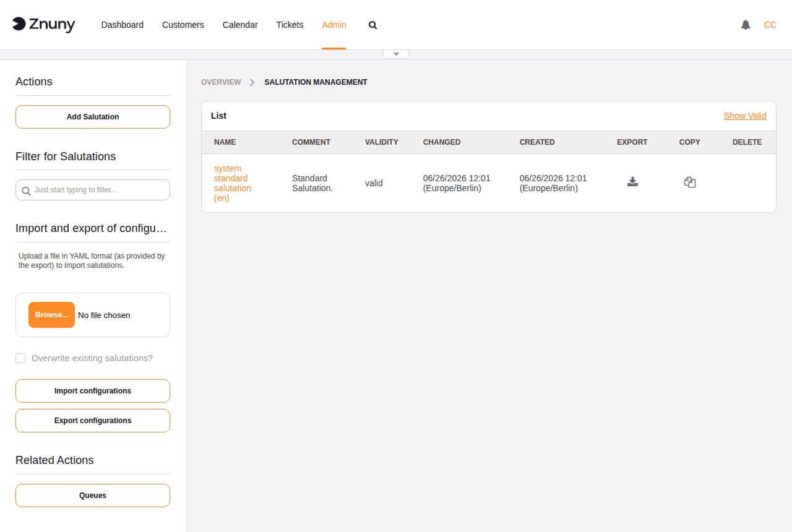Go to Queues under Related Actions
This screenshot has width=792, height=532.
93,496
